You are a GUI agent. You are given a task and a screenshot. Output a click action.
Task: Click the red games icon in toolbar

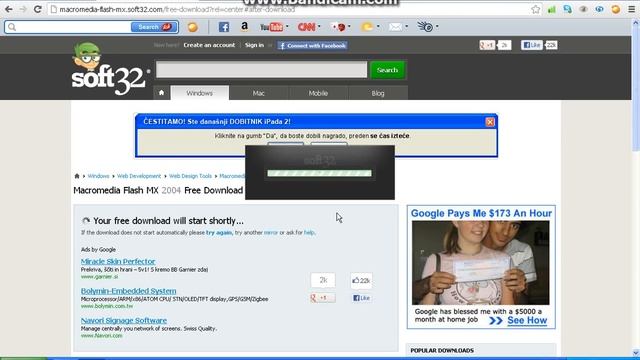tap(338, 27)
